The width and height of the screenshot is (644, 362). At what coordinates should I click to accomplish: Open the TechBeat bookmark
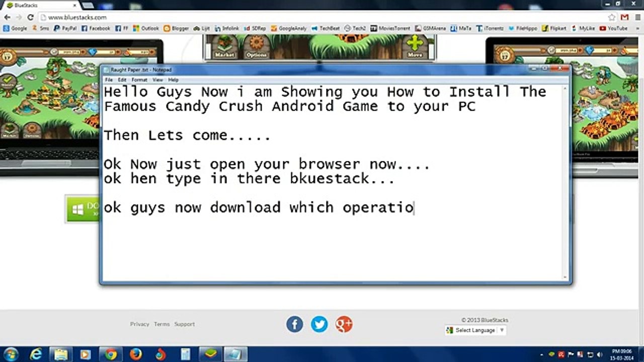[x=326, y=29]
